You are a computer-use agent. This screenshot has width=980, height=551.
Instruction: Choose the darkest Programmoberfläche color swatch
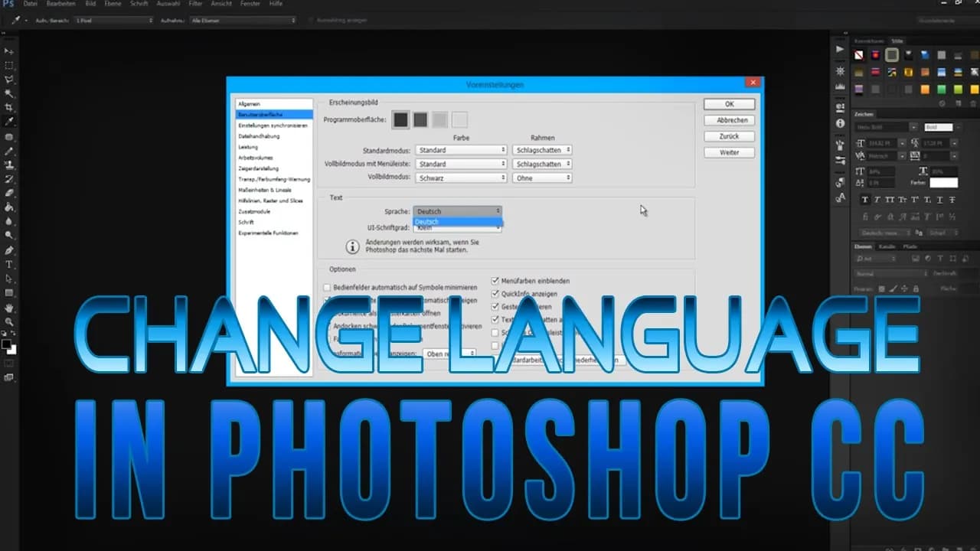pyautogui.click(x=400, y=119)
